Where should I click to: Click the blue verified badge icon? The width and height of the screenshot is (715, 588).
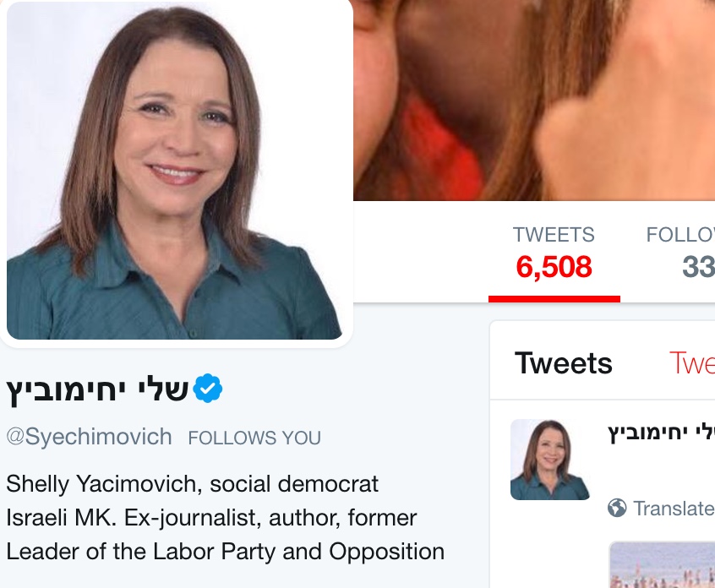pyautogui.click(x=207, y=388)
